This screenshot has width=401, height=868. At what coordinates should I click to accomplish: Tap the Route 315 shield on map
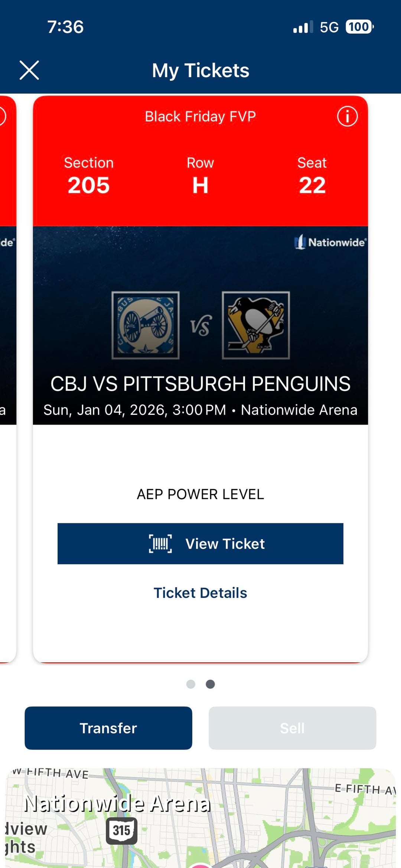[121, 830]
